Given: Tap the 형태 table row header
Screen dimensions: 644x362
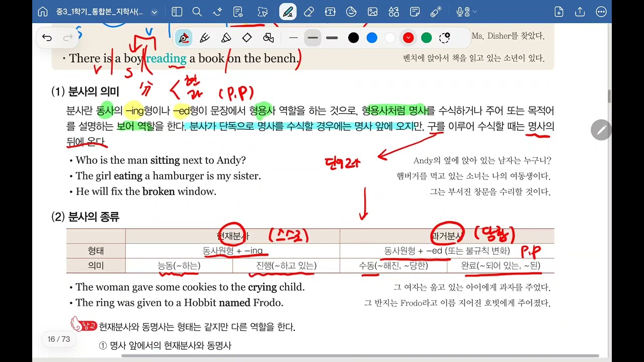Looking at the screenshot, I should 96,250.
